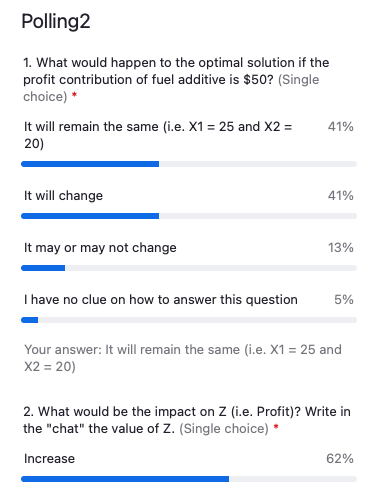Click the 41% value beside "It will change"

[340, 196]
